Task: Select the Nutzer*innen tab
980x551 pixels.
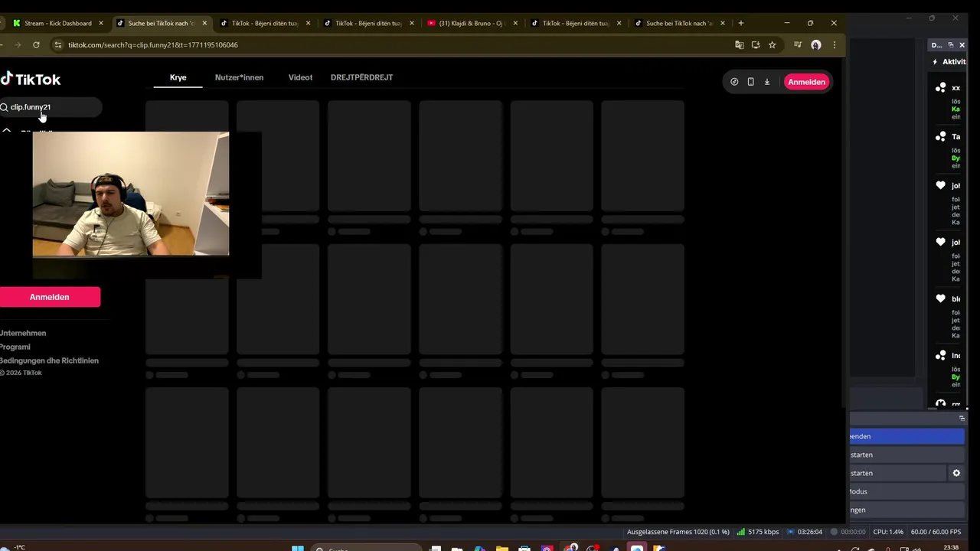Action: [x=239, y=77]
